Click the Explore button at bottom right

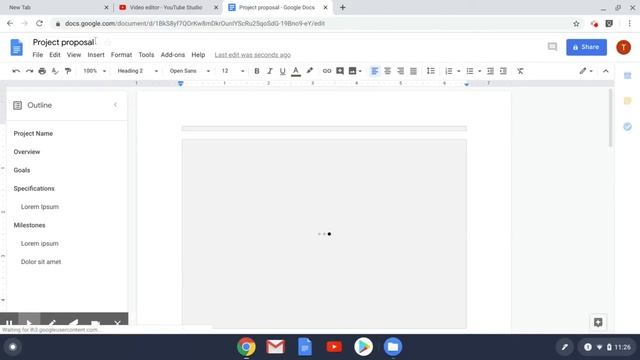point(598,322)
